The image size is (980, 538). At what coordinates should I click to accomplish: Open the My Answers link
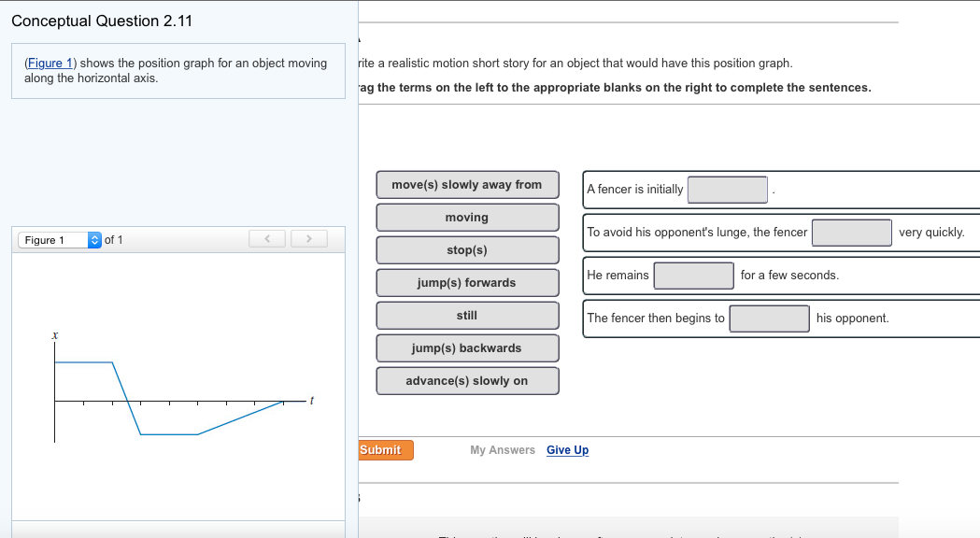point(503,450)
